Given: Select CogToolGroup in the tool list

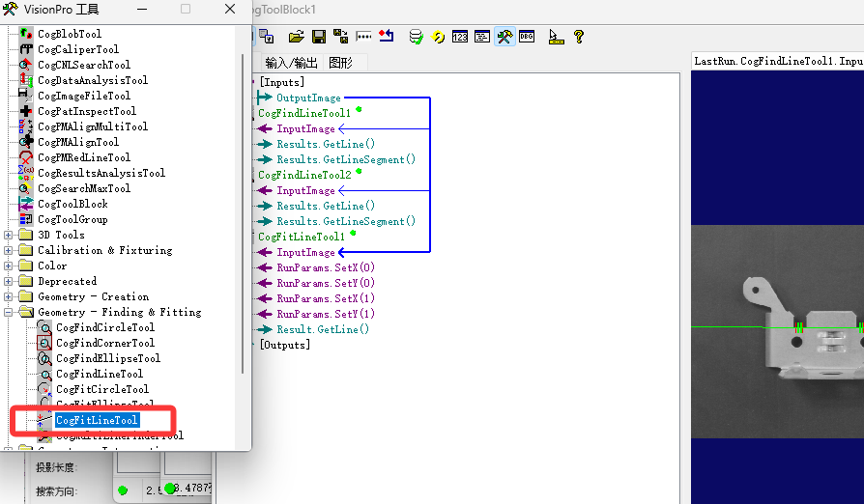Looking at the screenshot, I should point(72,219).
